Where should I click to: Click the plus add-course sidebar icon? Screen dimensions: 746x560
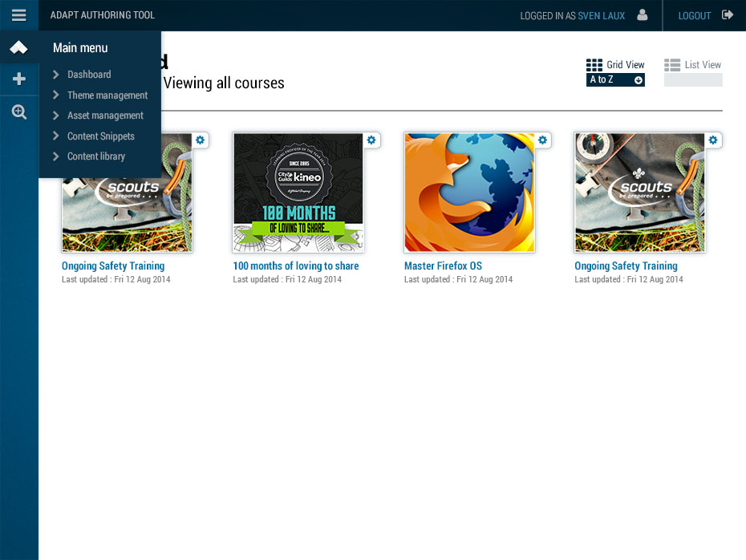click(x=19, y=79)
